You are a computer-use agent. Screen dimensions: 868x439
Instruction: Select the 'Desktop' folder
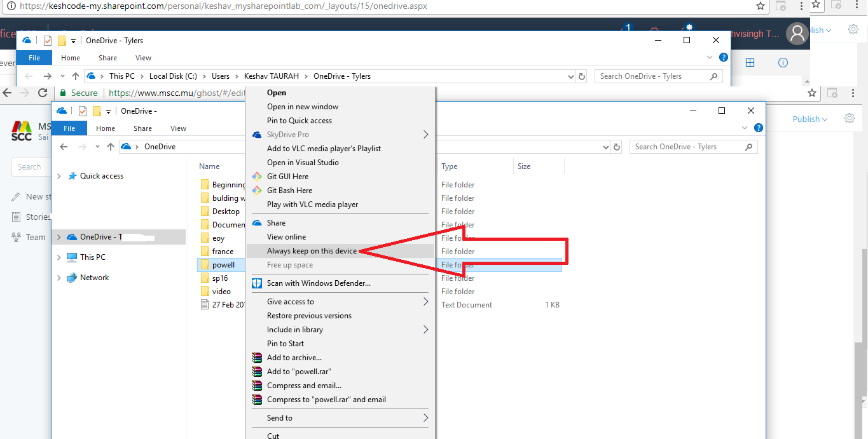coord(226,212)
